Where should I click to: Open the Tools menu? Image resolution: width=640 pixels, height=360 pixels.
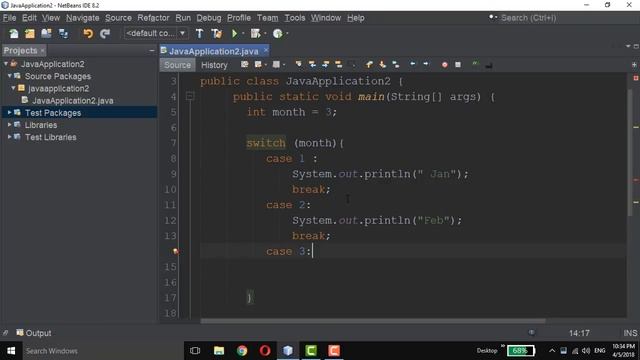point(295,18)
